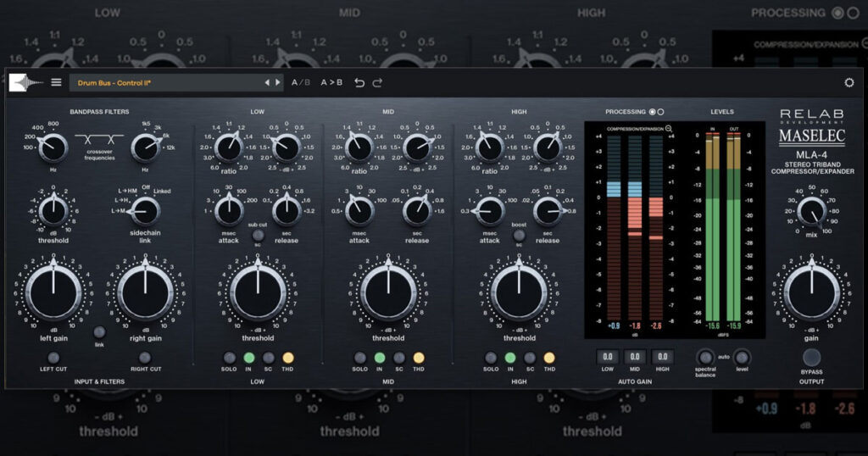
Task: Click the HIGH threshold large knob
Action: coord(520,292)
